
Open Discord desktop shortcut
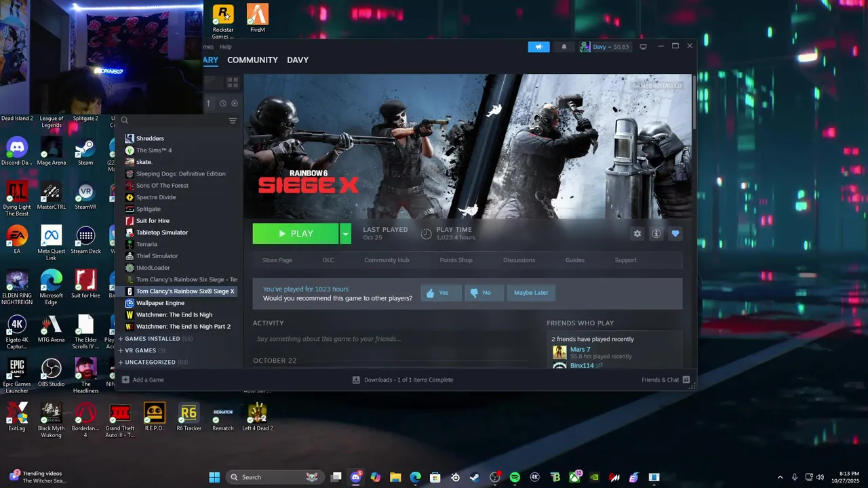click(x=17, y=151)
